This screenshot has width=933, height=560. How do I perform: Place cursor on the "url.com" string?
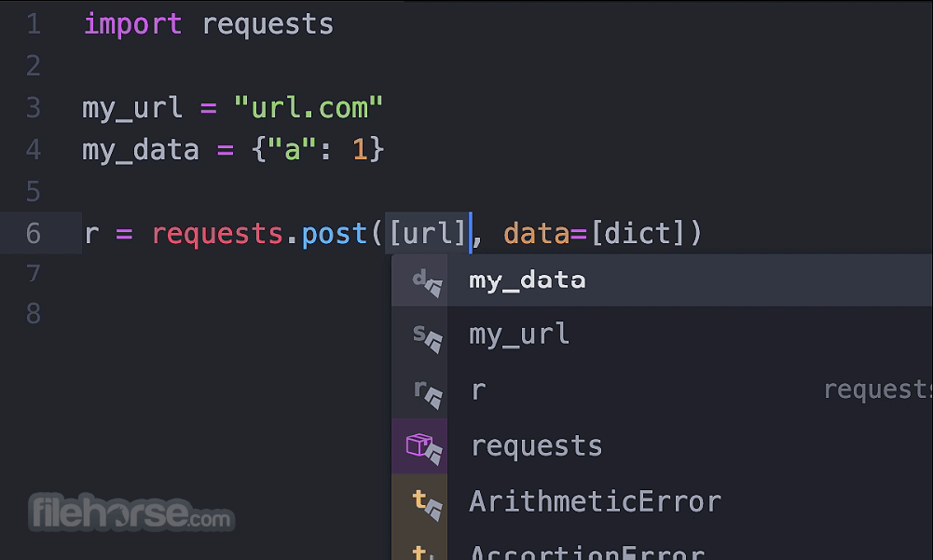tap(309, 108)
